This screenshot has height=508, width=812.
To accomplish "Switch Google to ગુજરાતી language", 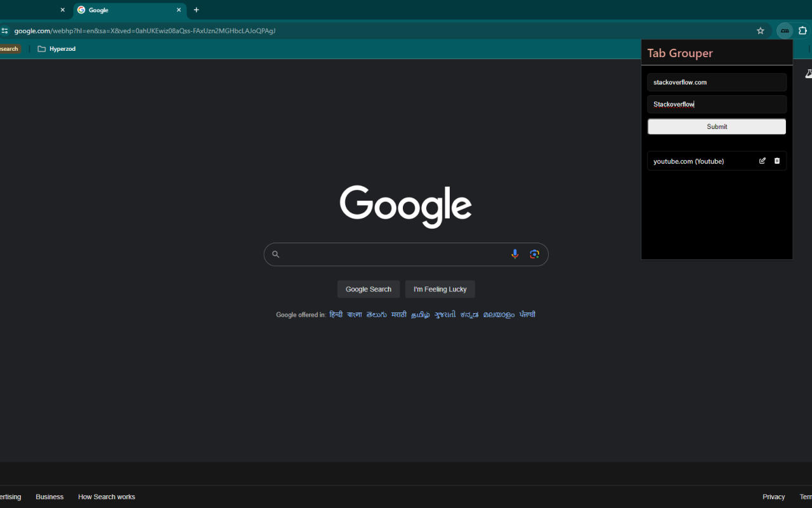I will coord(445,314).
